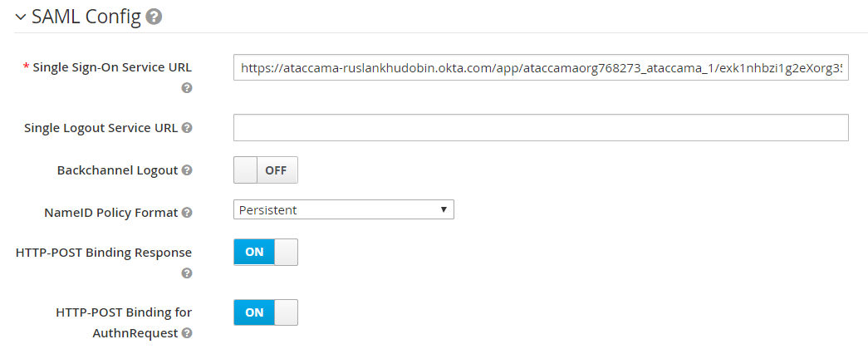
Task: Open the NameID Policy Format dropdown
Action: 343,210
